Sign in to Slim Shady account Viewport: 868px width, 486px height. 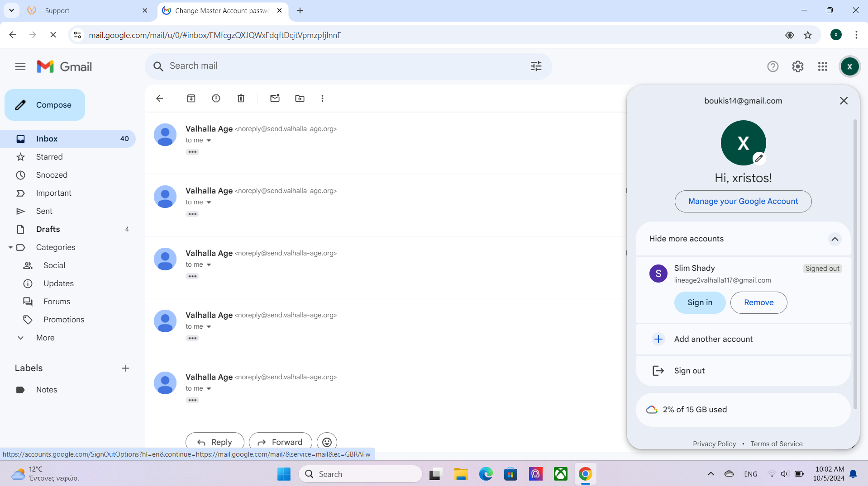tap(699, 302)
